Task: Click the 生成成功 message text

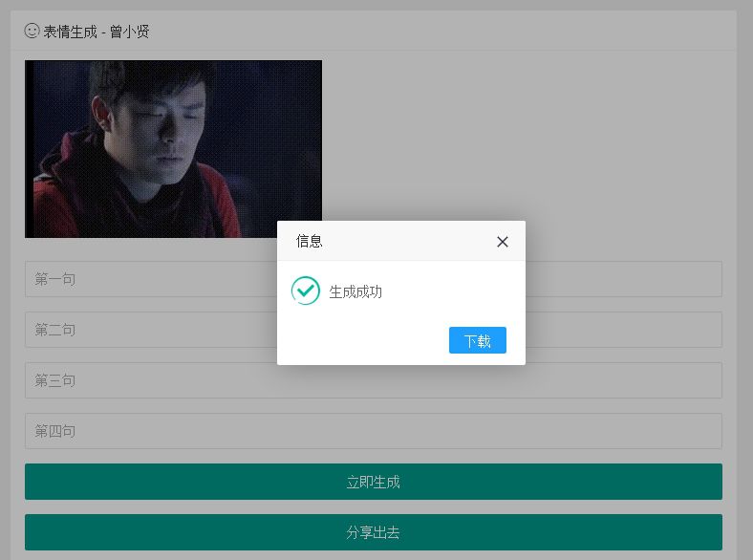Action: click(x=355, y=291)
